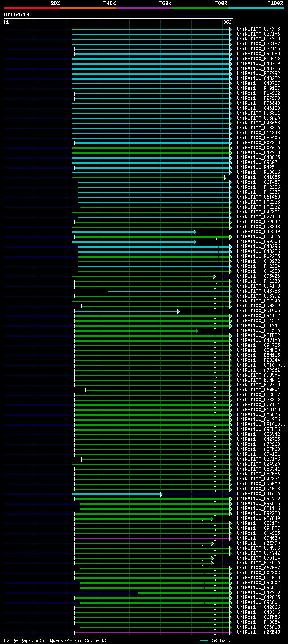Select the UniRef100_A2Y6J9 label
Viewport: 288px width, 644px height.
(258, 519)
